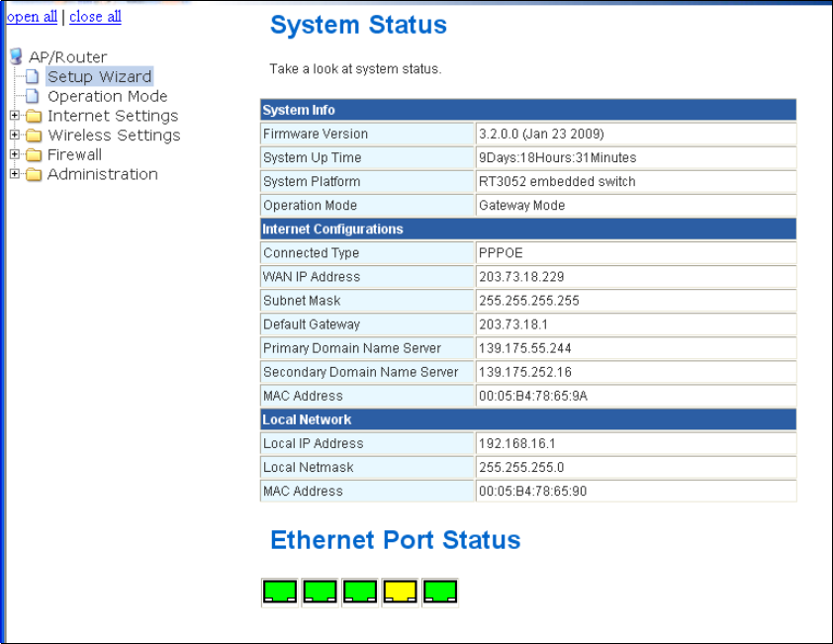Expand the Internet Settings tree node

pyautogui.click(x=15, y=116)
